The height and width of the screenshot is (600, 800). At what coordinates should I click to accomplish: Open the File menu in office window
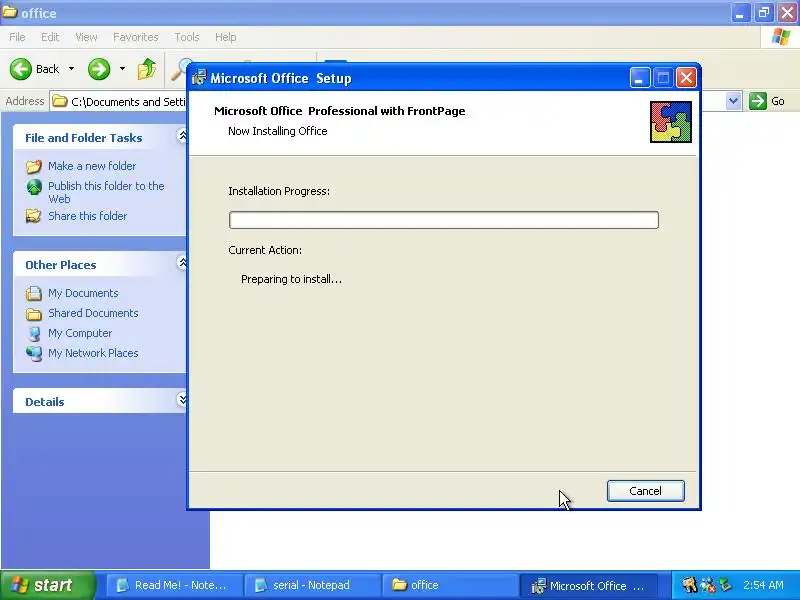(x=17, y=37)
